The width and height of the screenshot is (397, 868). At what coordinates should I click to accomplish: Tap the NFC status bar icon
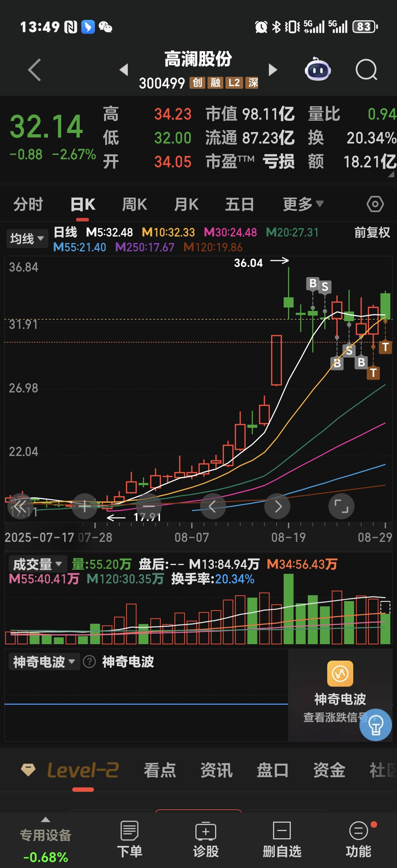click(x=71, y=27)
